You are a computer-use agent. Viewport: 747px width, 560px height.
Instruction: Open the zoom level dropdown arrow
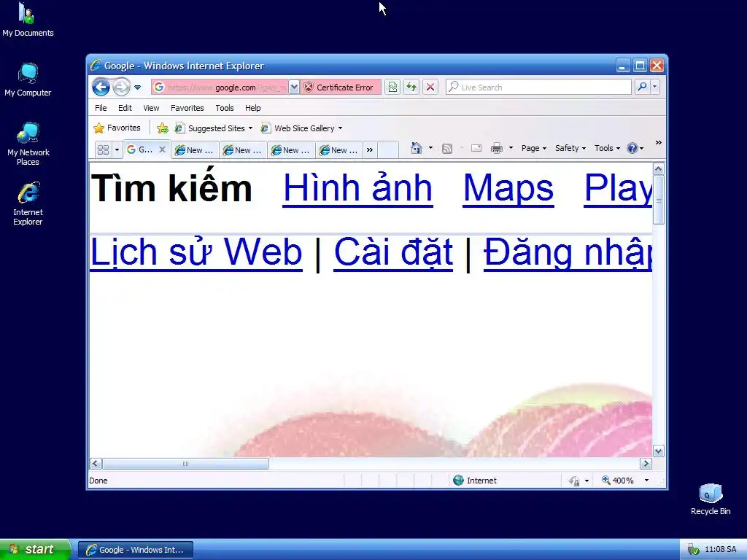(646, 481)
